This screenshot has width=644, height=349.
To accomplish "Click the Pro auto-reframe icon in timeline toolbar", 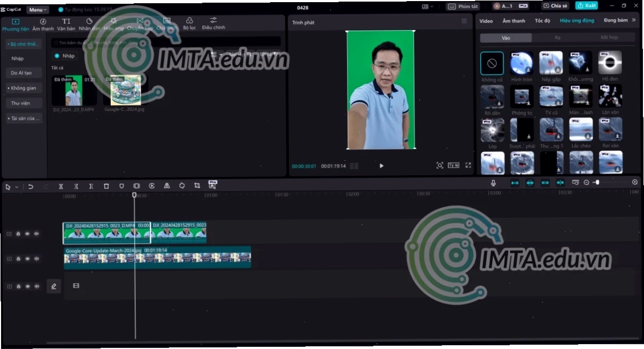I will pos(212,185).
